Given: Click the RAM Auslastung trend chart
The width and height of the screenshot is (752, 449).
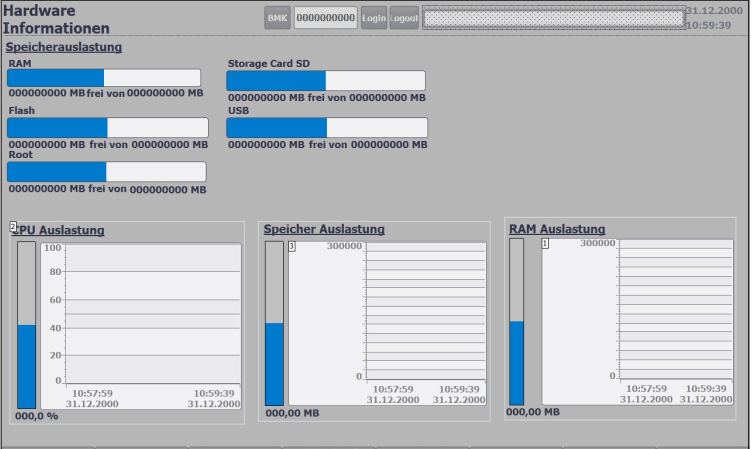Looking at the screenshot, I should [x=638, y=322].
